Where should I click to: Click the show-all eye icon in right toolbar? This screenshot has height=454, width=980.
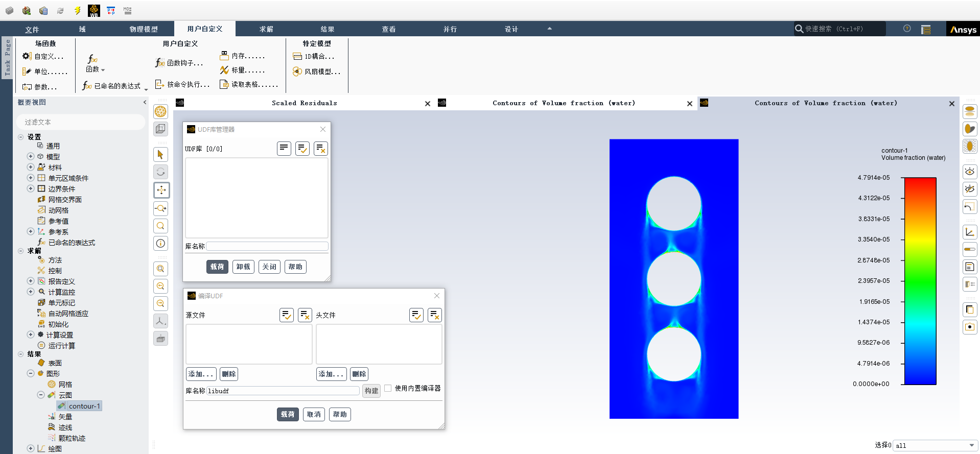[x=970, y=172]
